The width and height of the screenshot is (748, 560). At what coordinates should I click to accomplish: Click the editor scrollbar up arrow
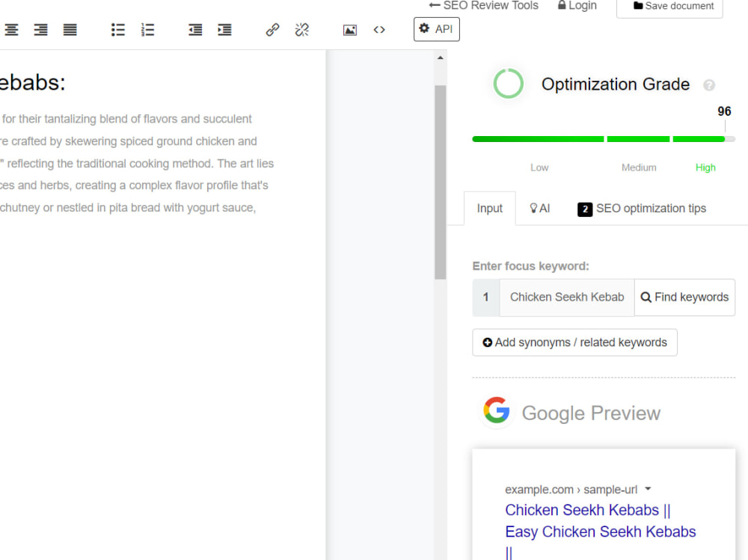coord(441,58)
